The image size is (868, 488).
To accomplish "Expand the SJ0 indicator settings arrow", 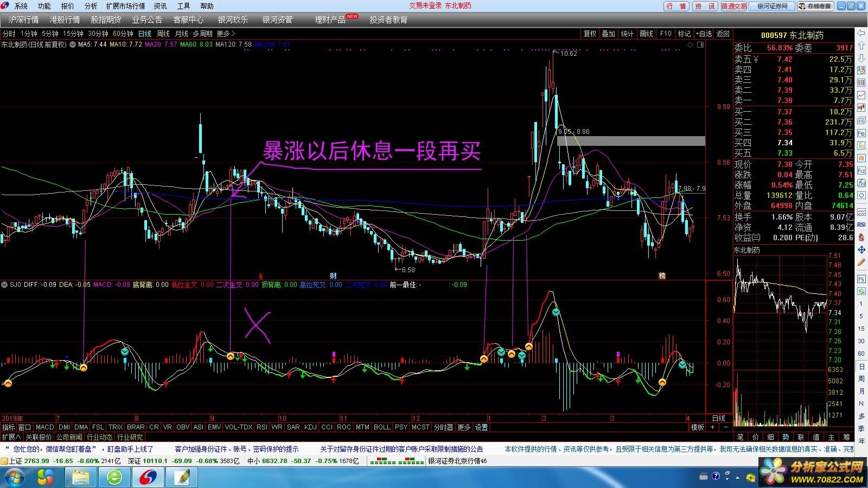I will point(4,285).
